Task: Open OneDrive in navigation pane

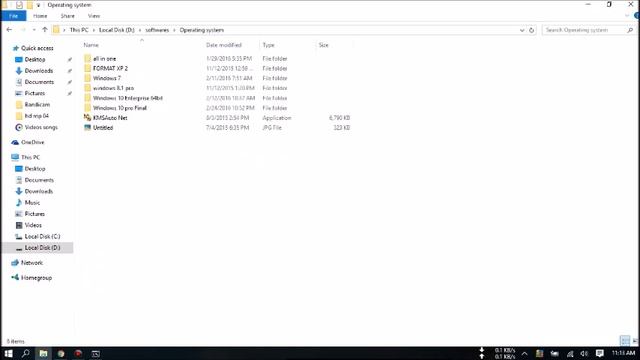Action: click(32, 142)
